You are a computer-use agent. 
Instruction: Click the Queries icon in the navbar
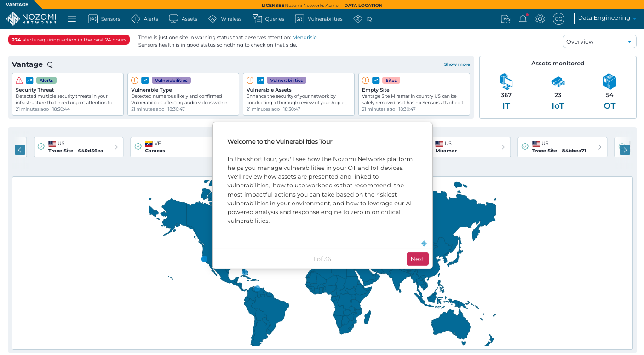coord(257,19)
